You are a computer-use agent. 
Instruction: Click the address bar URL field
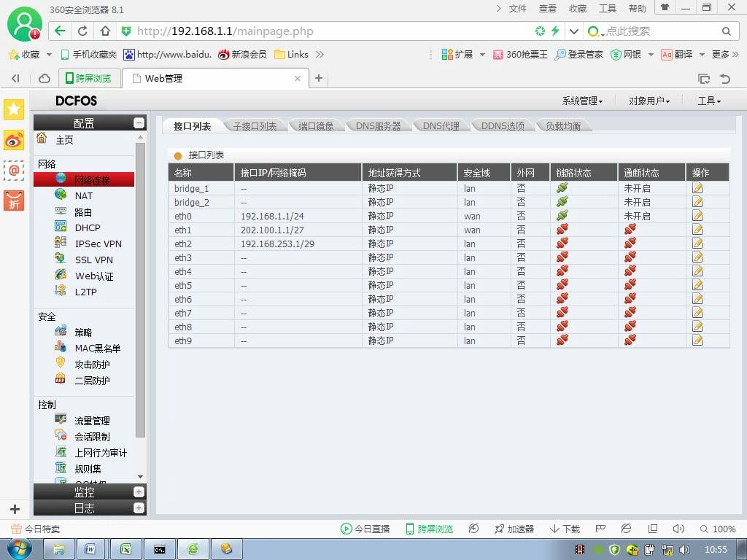324,31
